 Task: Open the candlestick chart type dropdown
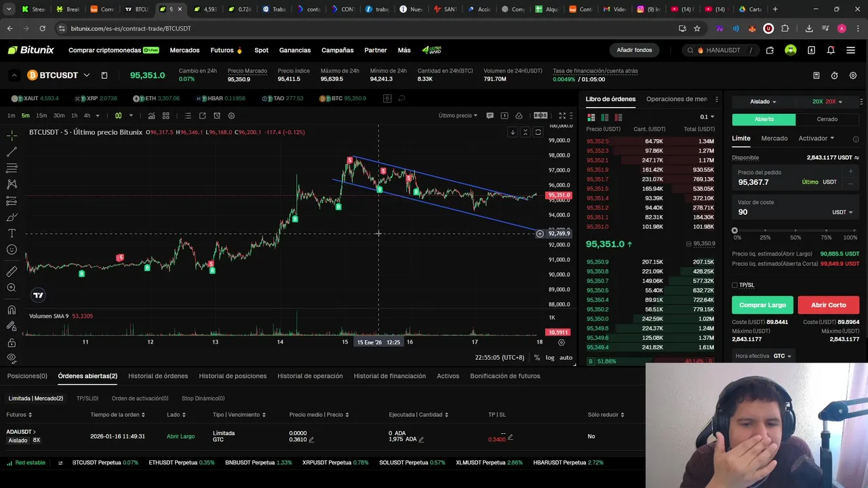point(131,116)
